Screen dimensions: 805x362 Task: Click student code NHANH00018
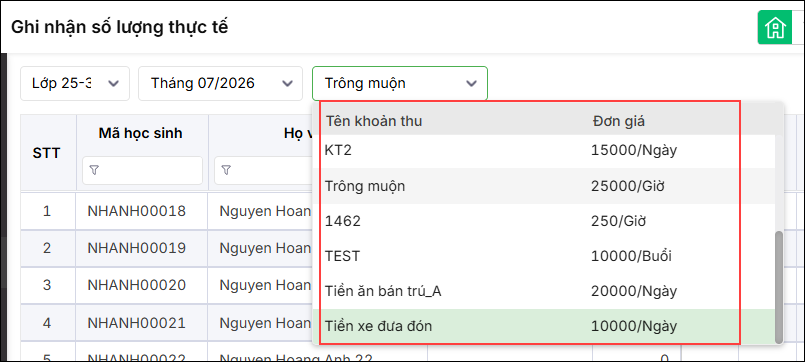click(x=137, y=211)
